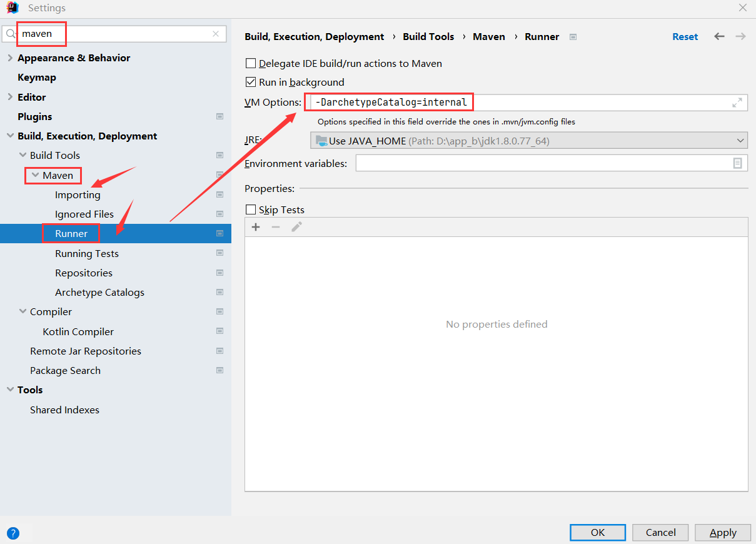Click the search magnifier icon
Image resolution: width=756 pixels, height=544 pixels.
coord(11,34)
